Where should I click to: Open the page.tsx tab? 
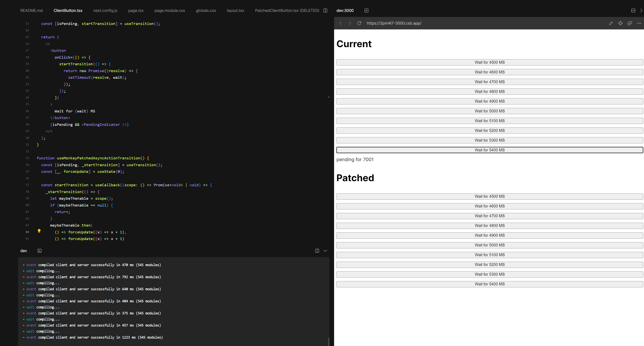[x=136, y=11]
